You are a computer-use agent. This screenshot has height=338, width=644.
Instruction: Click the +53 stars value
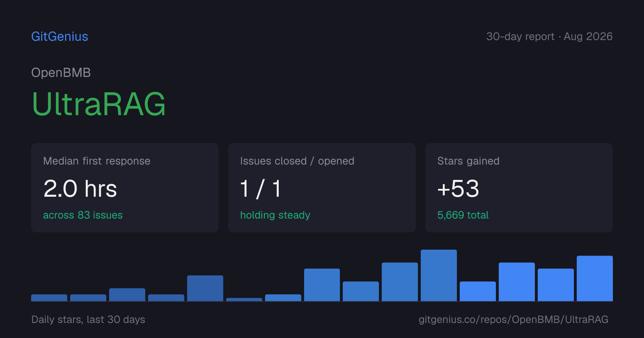click(x=458, y=189)
